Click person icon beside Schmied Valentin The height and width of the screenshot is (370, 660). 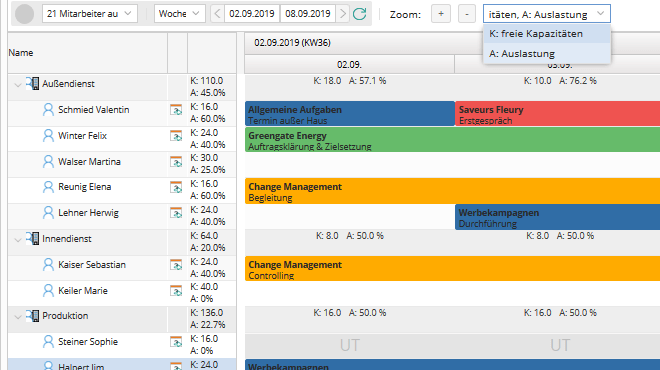(x=48, y=110)
